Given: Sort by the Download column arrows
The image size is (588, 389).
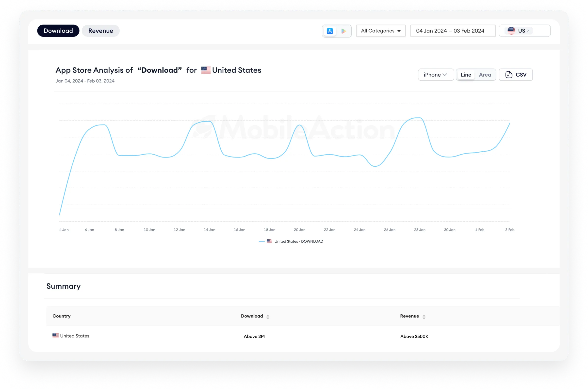Looking at the screenshot, I should [x=268, y=317].
